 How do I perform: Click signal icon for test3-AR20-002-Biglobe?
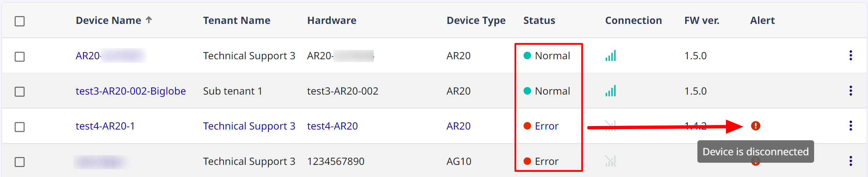click(x=610, y=91)
